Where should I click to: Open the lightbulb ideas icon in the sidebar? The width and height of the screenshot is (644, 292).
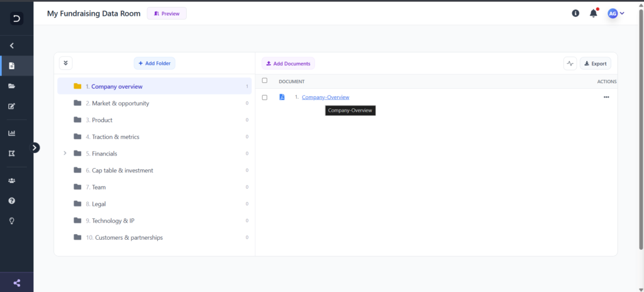[11, 221]
